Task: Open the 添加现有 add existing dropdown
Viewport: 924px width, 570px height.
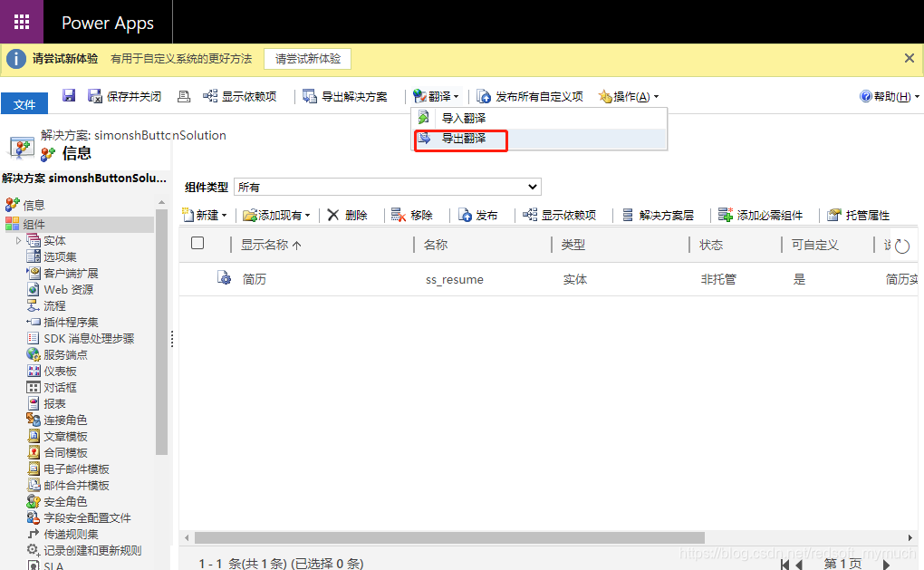Action: 276,215
